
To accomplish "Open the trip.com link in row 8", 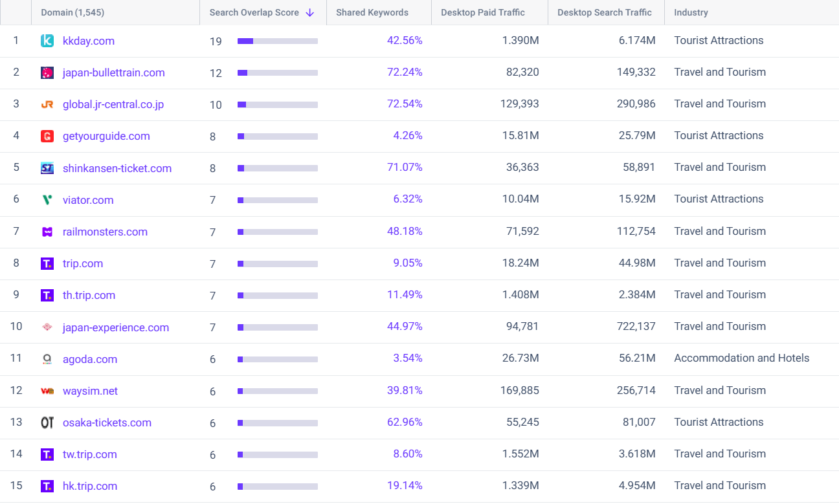I will pyautogui.click(x=83, y=263).
